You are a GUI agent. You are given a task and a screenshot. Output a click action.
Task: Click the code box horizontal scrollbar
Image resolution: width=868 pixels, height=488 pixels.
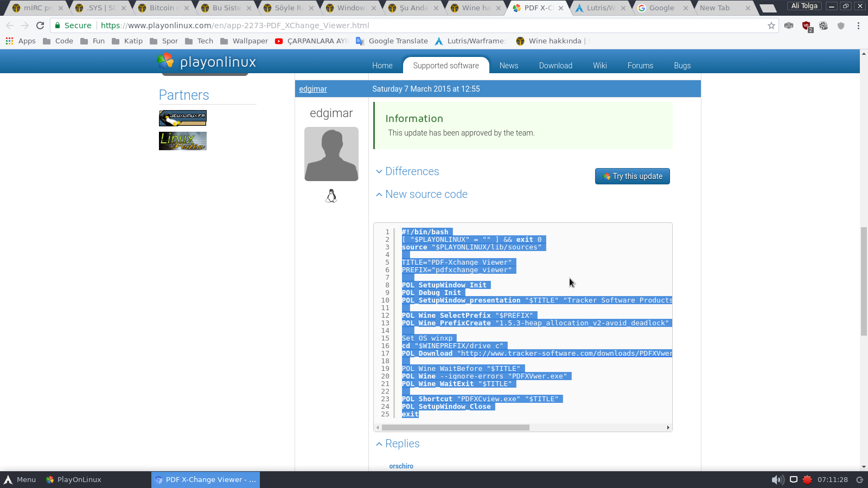pos(456,427)
